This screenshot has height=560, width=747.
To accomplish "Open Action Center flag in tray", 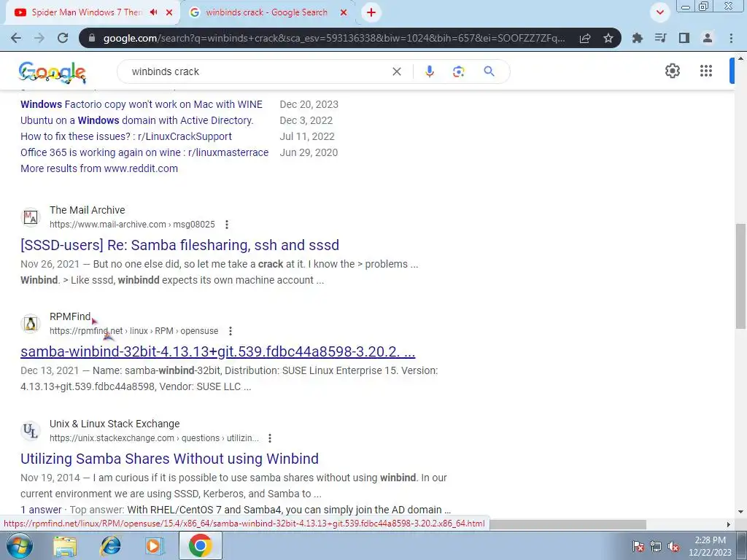I will pyautogui.click(x=638, y=547).
